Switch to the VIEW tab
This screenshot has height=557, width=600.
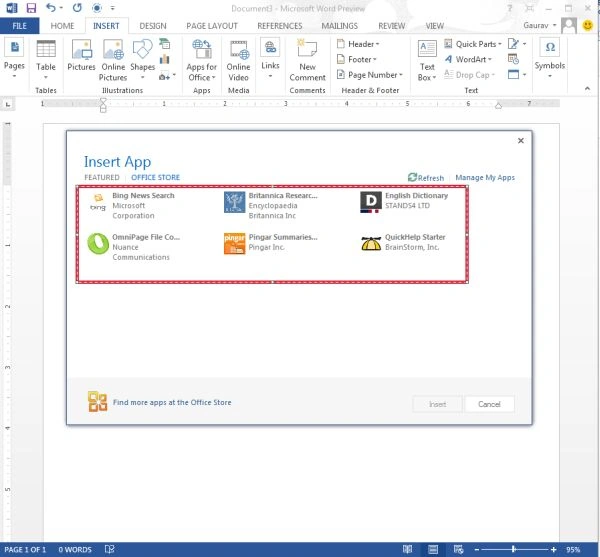coord(435,26)
